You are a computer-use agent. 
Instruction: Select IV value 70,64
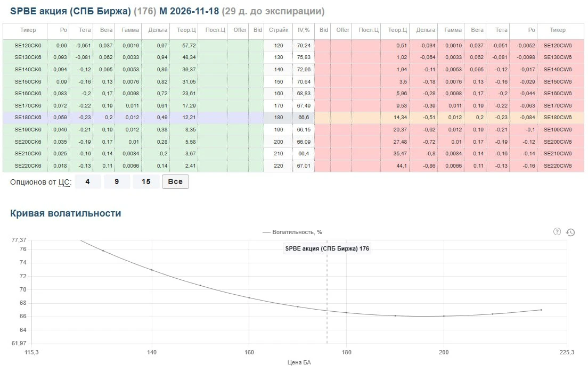(x=304, y=81)
